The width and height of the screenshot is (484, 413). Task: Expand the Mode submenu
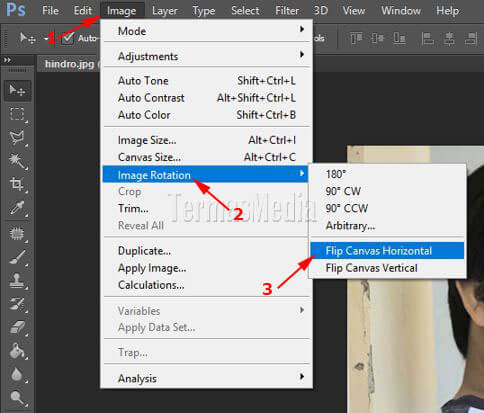[x=206, y=31]
